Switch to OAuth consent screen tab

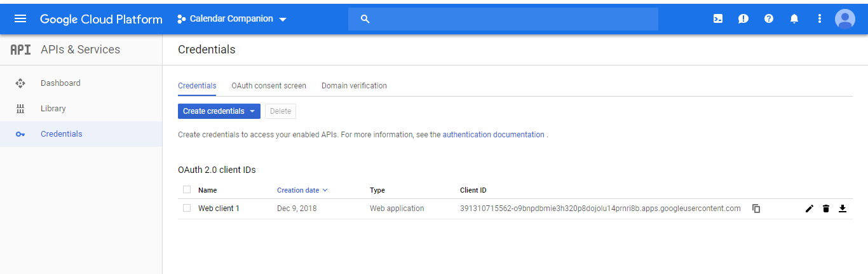click(x=269, y=86)
